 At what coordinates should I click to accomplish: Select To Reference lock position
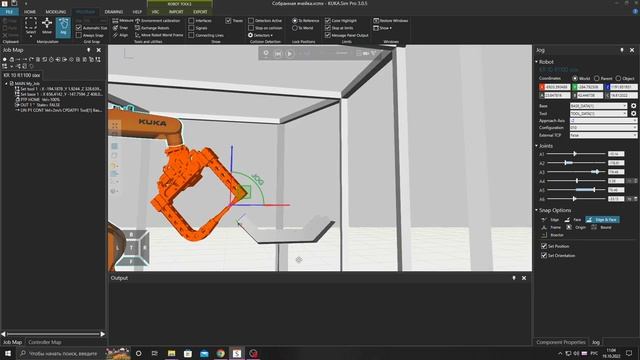294,20
